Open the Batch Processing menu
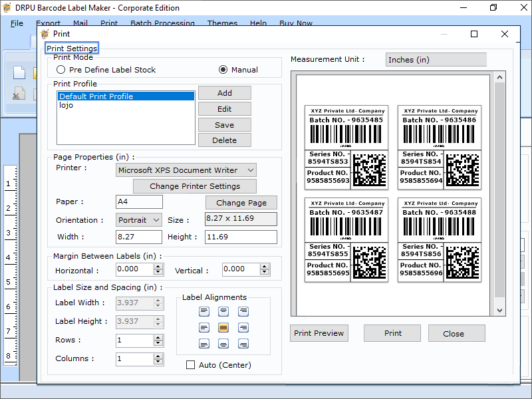This screenshot has width=532, height=399. pyautogui.click(x=162, y=23)
